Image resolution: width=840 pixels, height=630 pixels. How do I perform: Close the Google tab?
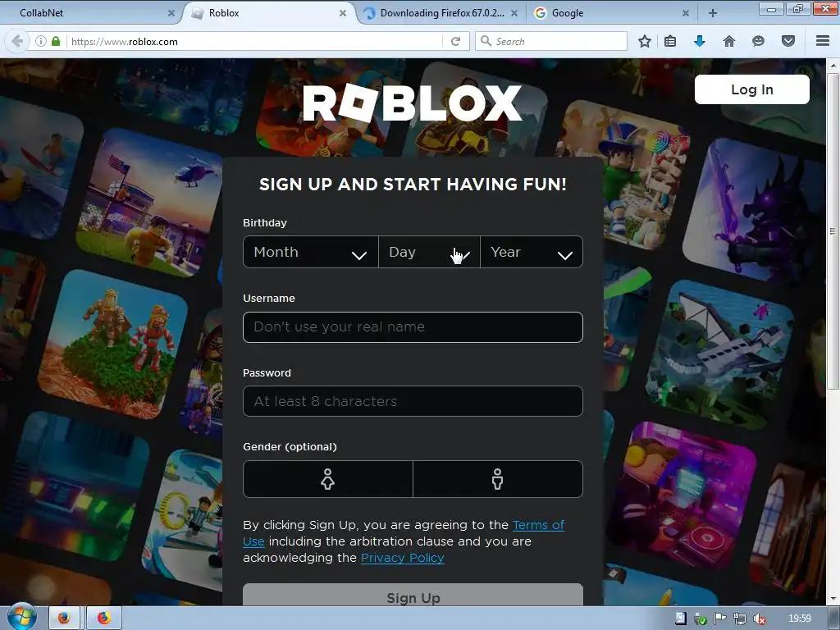686,13
